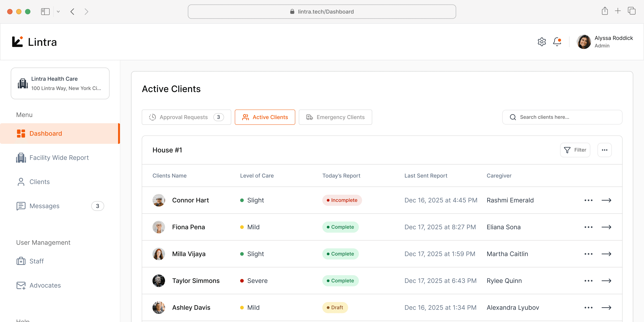644x322 pixels.
Task: Open the Lintra Health Care facility card
Action: [x=60, y=83]
